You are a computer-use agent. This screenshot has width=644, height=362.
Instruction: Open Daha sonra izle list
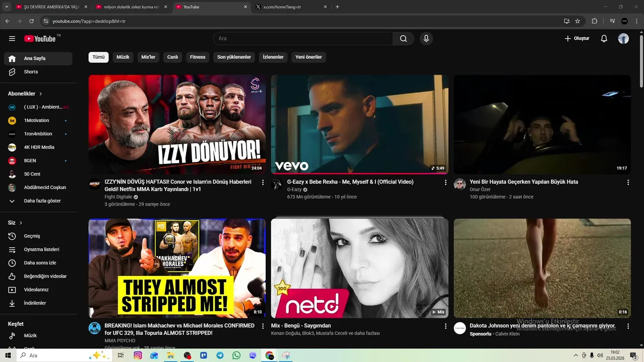[x=38, y=263]
